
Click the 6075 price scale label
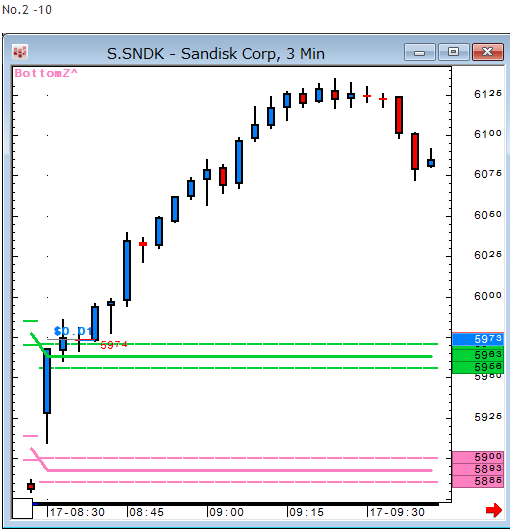[x=488, y=174]
